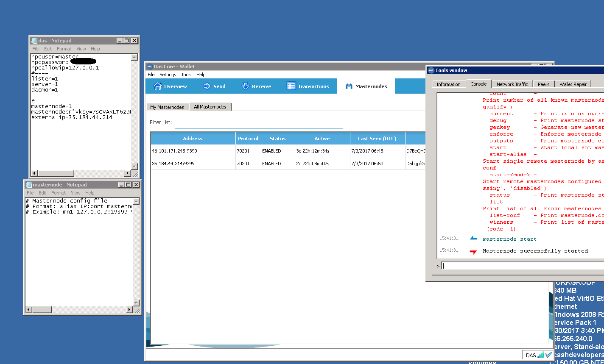Click the sync checkmark icon in wallet status bar

549,355
